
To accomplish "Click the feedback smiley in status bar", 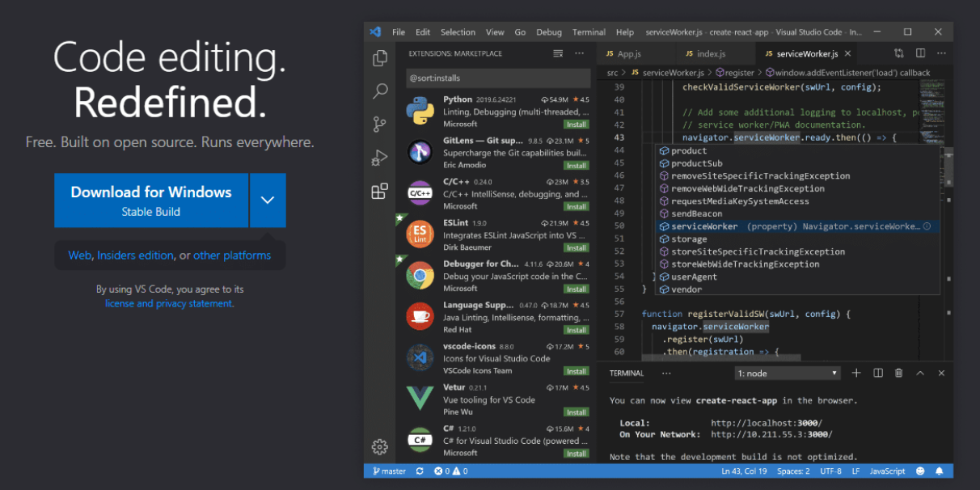I will pos(920,471).
